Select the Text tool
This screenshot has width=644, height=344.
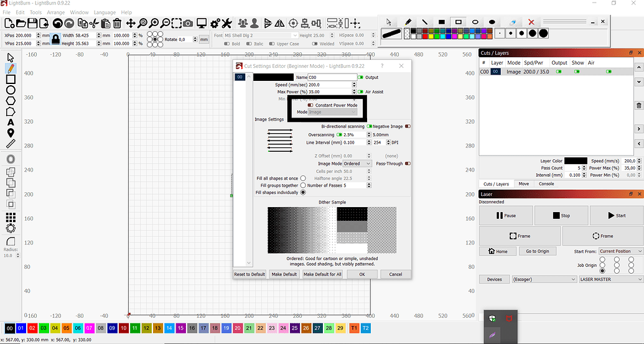point(11,123)
